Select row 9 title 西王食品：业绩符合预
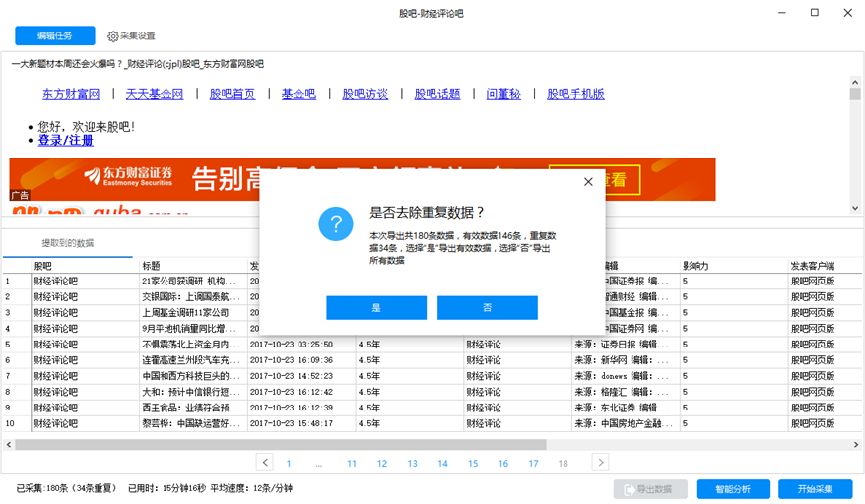The image size is (865, 504). (191, 409)
